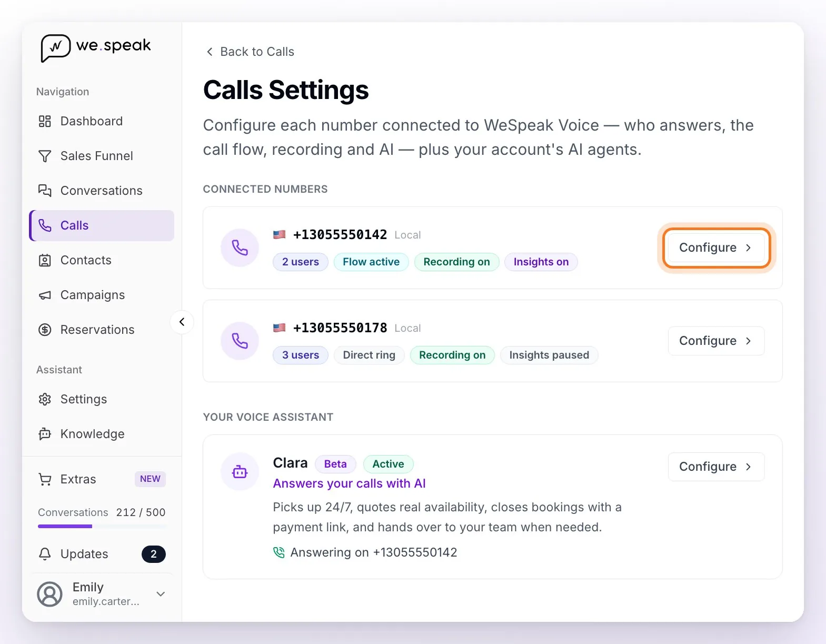Click the Knowledge bot icon
Image resolution: width=826 pixels, height=644 pixels.
point(45,434)
